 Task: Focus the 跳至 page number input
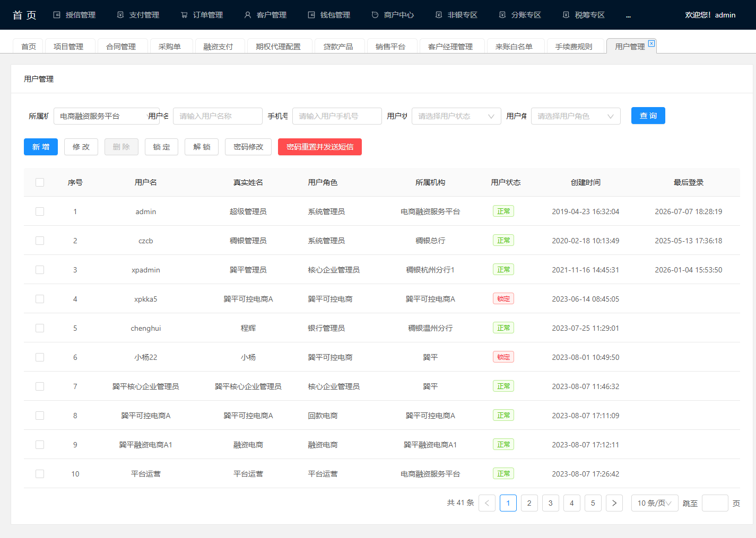pyautogui.click(x=715, y=503)
